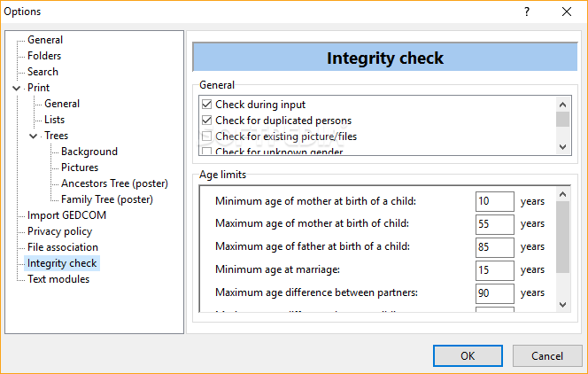
Task: Open Search options page
Action: [x=43, y=72]
